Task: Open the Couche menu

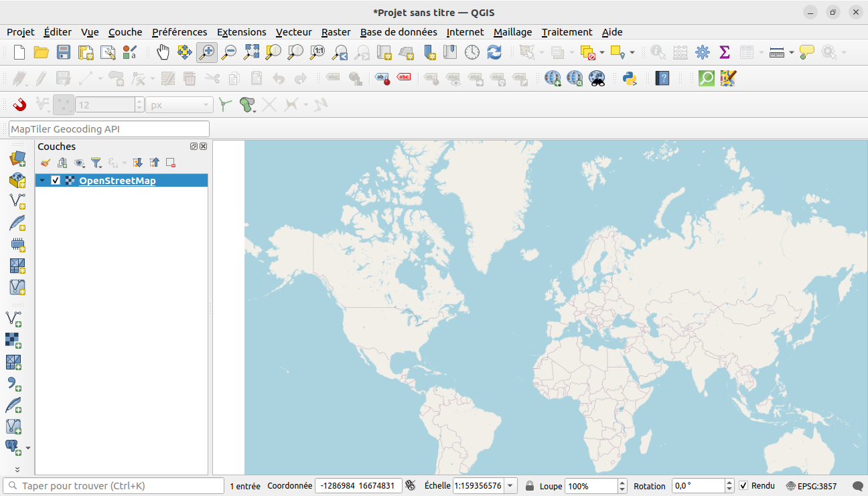Action: (125, 32)
